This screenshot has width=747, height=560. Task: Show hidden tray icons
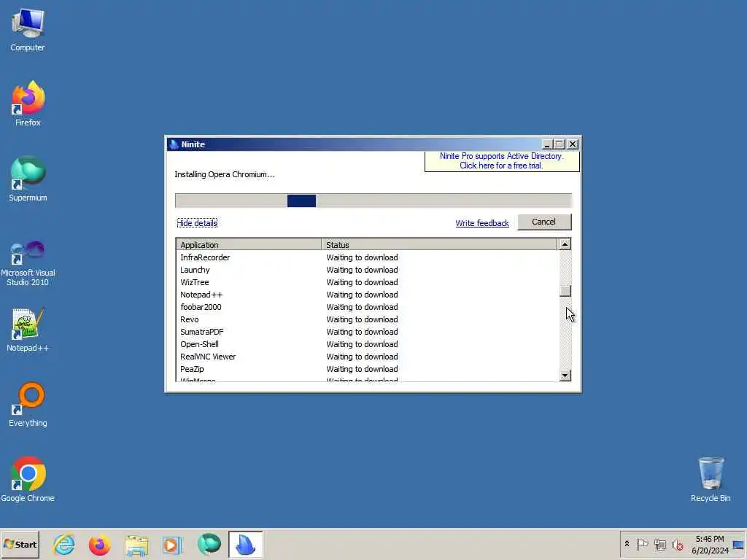[627, 544]
